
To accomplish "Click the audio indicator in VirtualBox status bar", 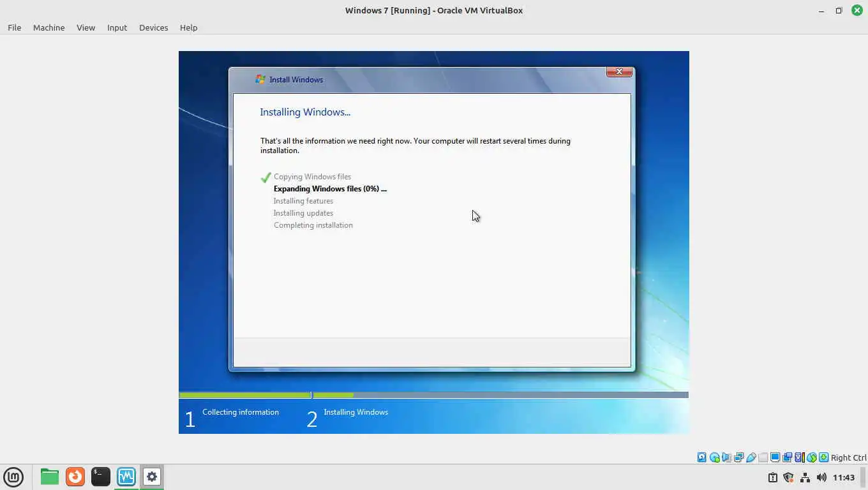I will point(726,457).
